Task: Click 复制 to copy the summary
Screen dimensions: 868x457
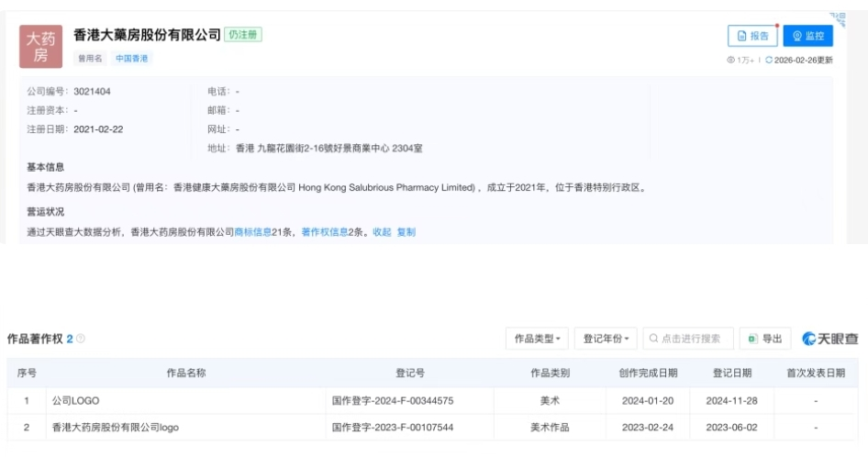Action: click(x=406, y=232)
